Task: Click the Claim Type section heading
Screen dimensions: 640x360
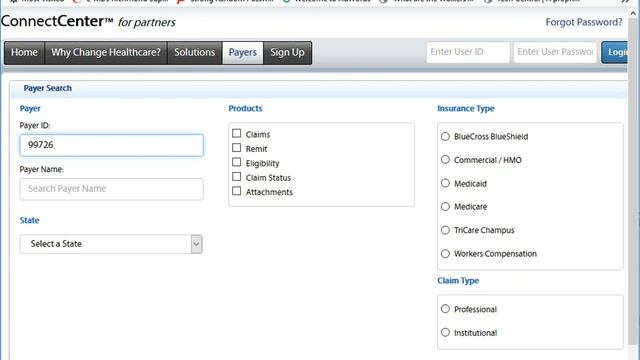Action: pyautogui.click(x=458, y=281)
